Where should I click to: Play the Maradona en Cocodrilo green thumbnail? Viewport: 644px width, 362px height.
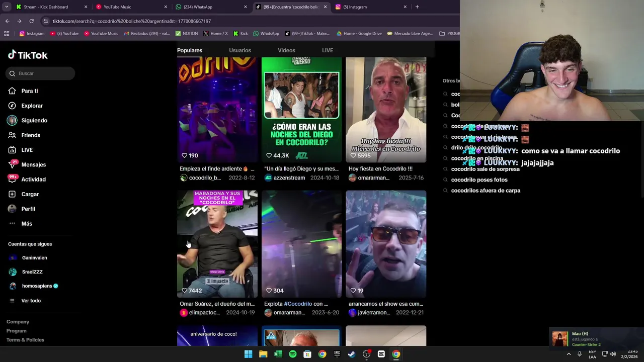[x=301, y=110]
